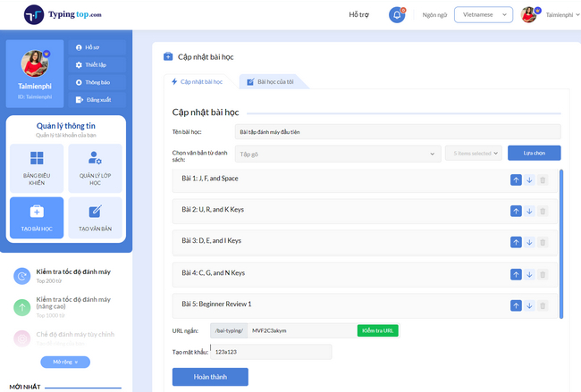Image resolution: width=581 pixels, height=392 pixels.
Task: Click the Hoàn thành button
Action: [209, 377]
